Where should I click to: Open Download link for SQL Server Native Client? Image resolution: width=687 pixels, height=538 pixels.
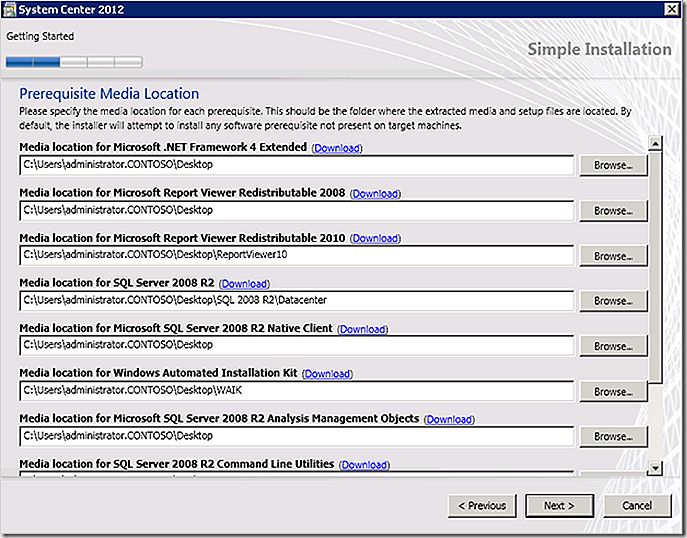tap(363, 329)
